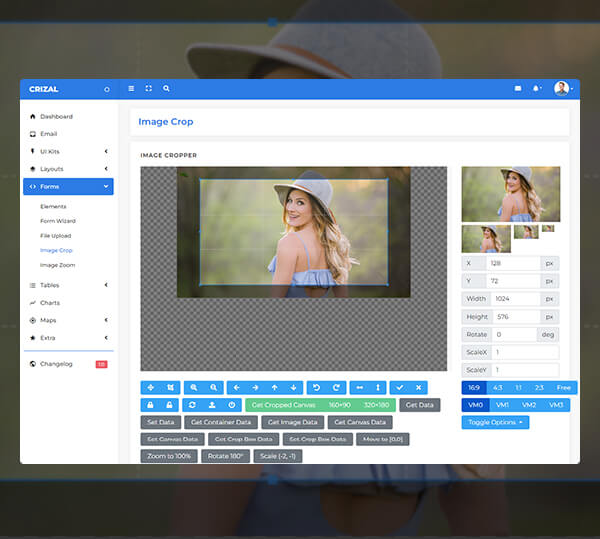Click the 320×180 canvas button
The width and height of the screenshot is (600, 539).
point(376,405)
